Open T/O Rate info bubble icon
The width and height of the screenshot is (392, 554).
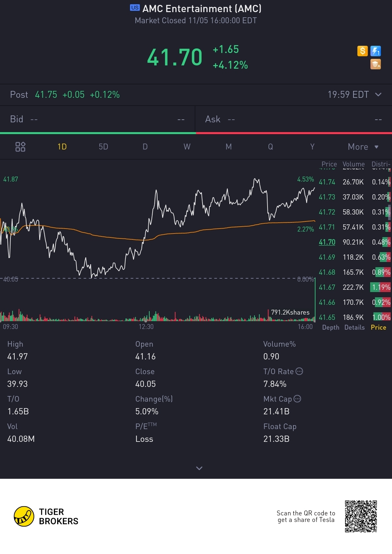(x=299, y=371)
